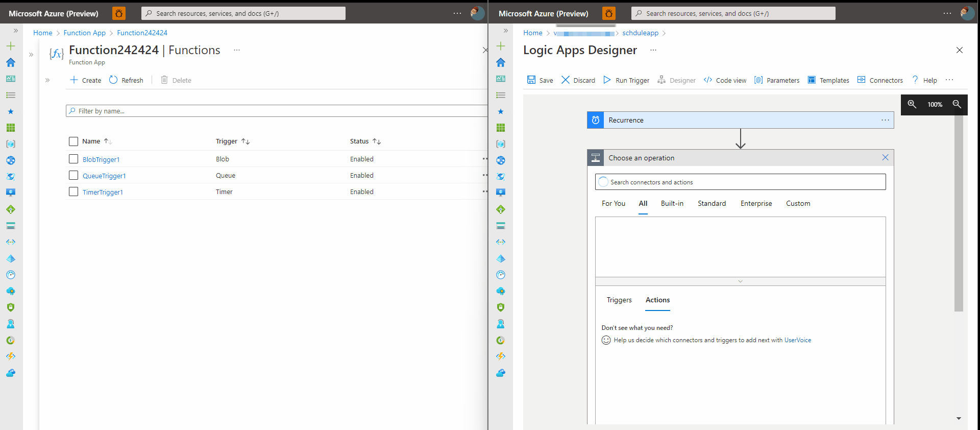980x430 pixels.
Task: Expand the left window portal sidebar chevron
Action: click(16, 31)
